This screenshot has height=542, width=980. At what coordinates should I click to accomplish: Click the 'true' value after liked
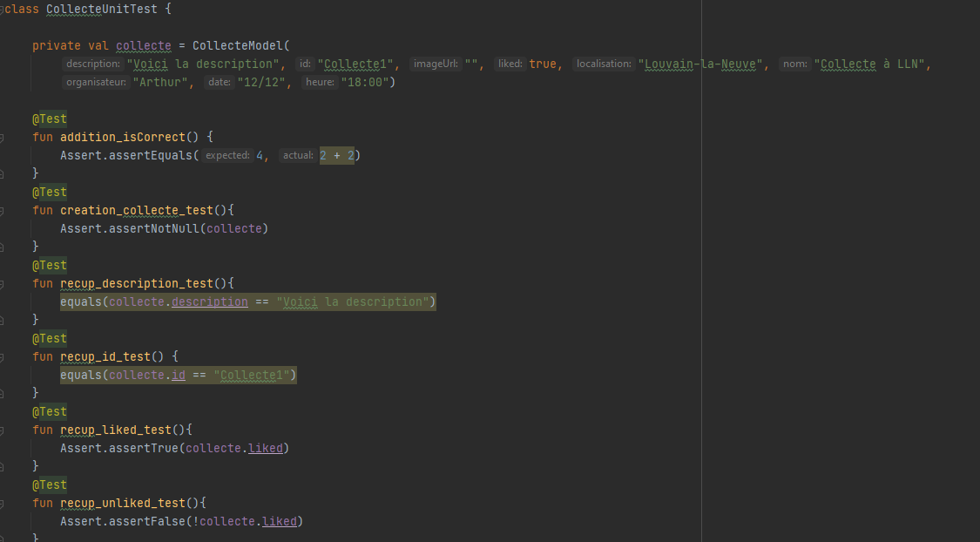pos(543,64)
